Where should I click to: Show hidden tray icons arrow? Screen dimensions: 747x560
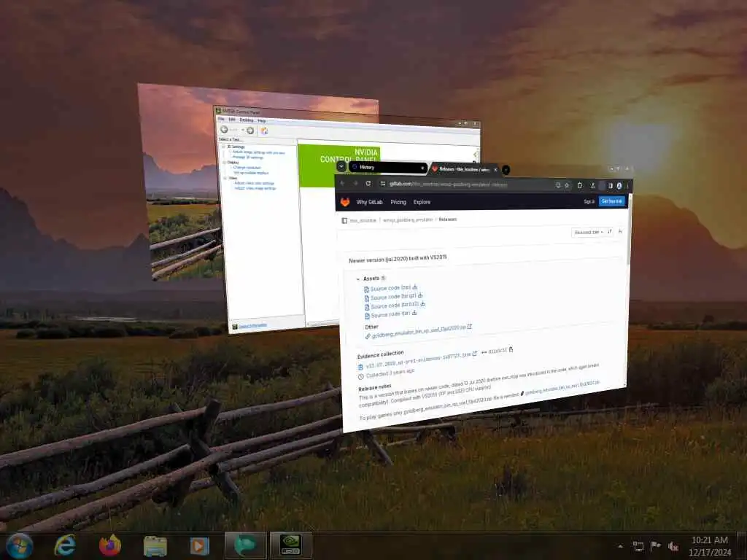[620, 546]
